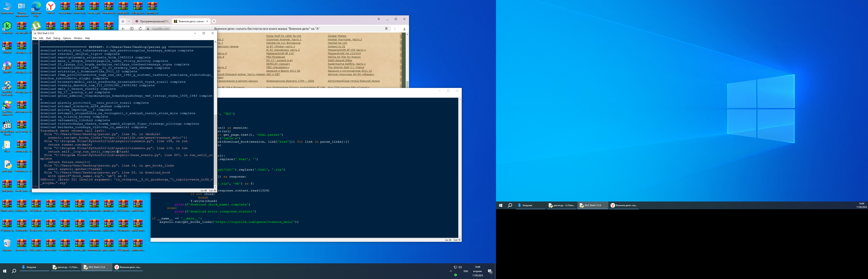This screenshot has height=279, width=868.
Task: Open a new browser tab
Action: click(x=214, y=21)
